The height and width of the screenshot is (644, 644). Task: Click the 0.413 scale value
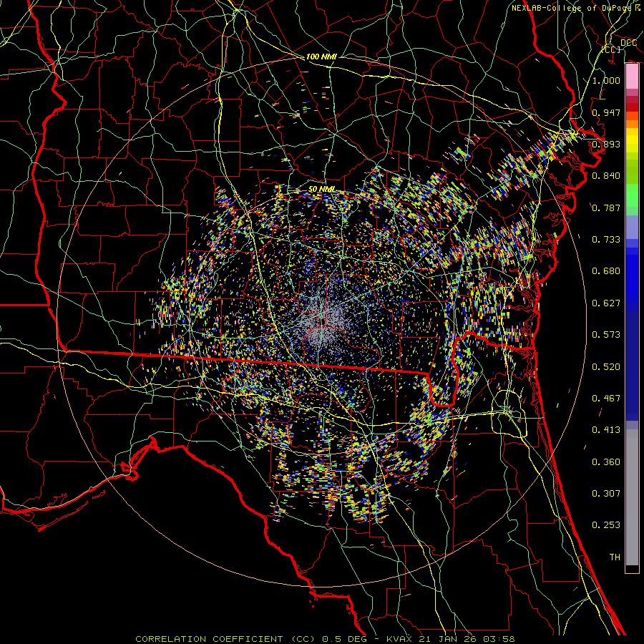click(x=606, y=430)
